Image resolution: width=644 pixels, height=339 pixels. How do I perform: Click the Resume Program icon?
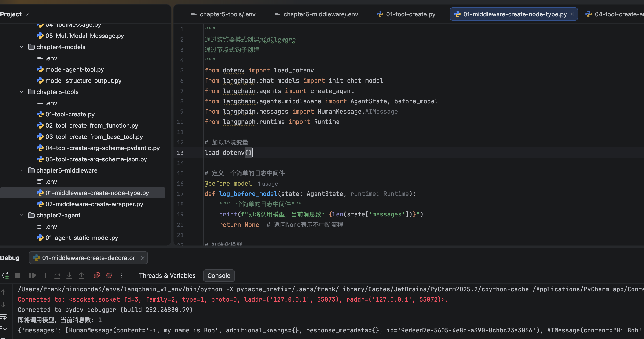click(33, 276)
